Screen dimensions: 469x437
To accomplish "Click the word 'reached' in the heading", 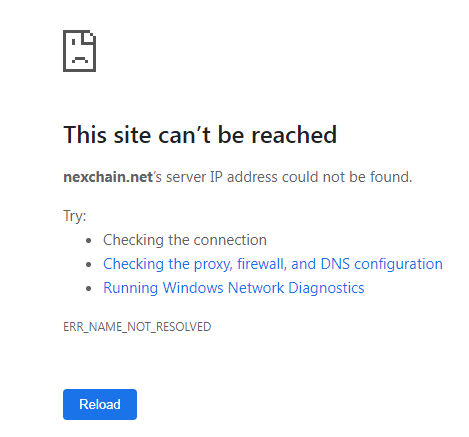I will coord(294,135).
